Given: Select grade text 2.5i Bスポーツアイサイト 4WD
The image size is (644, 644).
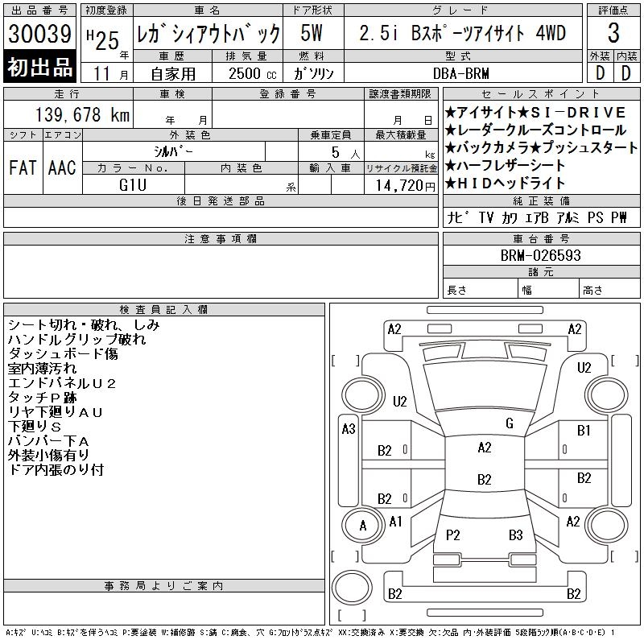Looking at the screenshot, I should tap(462, 33).
